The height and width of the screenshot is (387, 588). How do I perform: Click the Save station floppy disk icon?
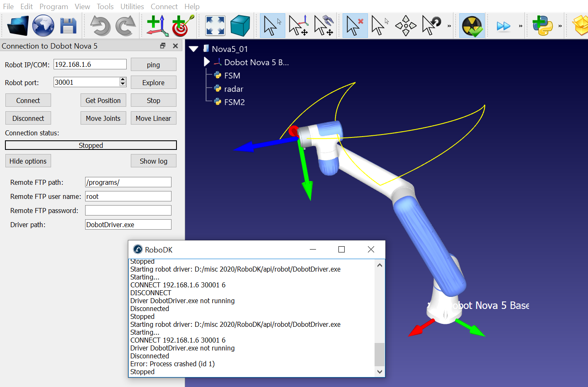68,26
